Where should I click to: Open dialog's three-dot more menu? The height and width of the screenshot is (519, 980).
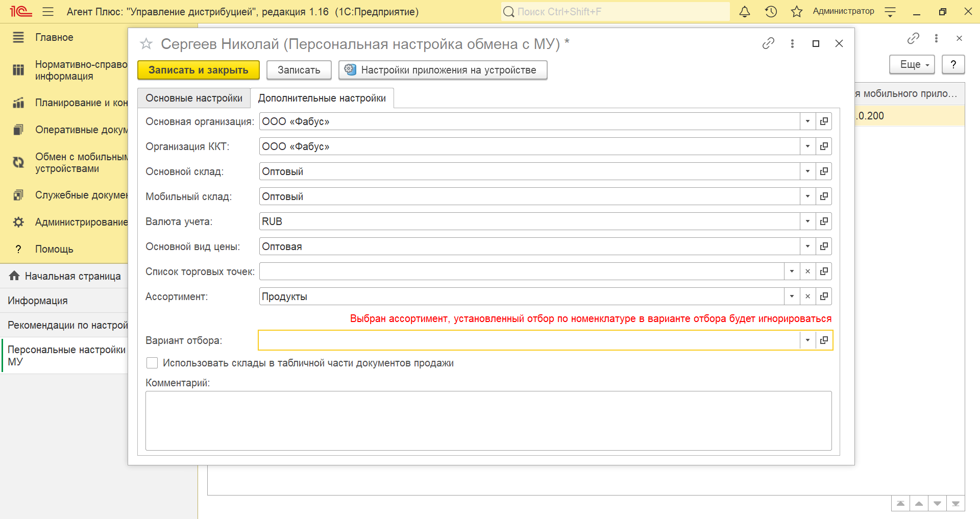[792, 43]
